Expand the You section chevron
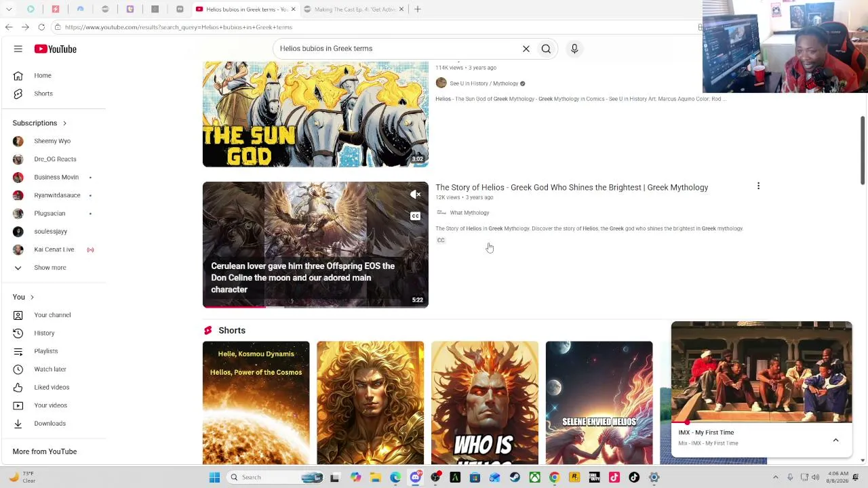 (32, 298)
